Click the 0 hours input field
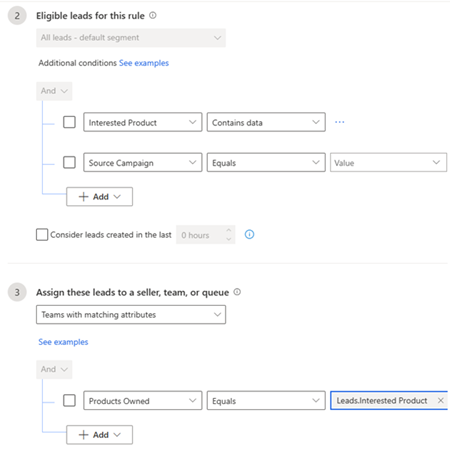 (205, 235)
